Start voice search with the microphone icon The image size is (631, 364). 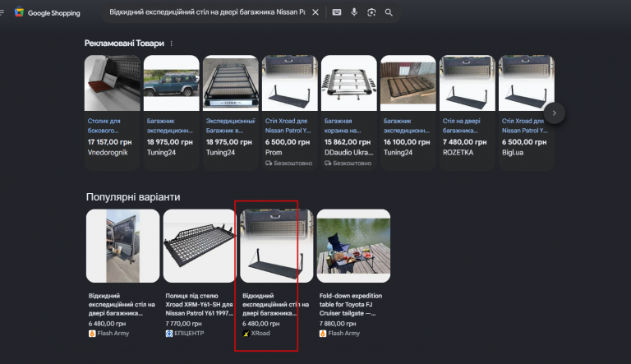coord(354,12)
